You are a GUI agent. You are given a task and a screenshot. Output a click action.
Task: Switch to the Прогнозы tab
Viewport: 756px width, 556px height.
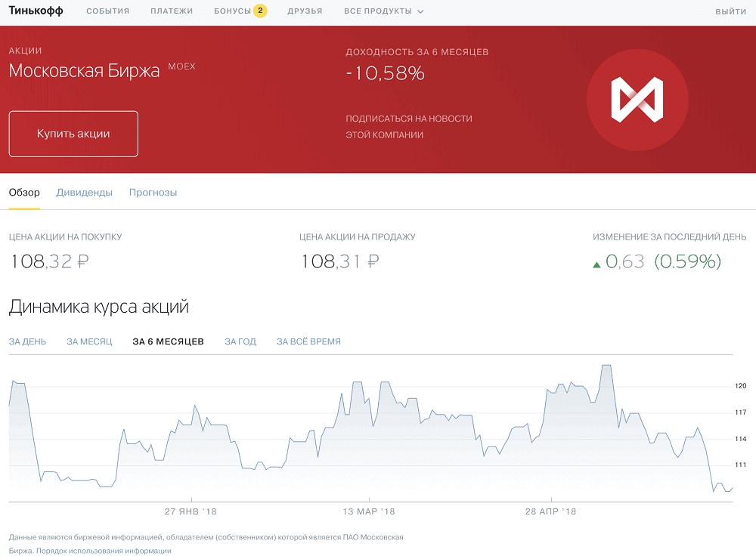click(153, 193)
